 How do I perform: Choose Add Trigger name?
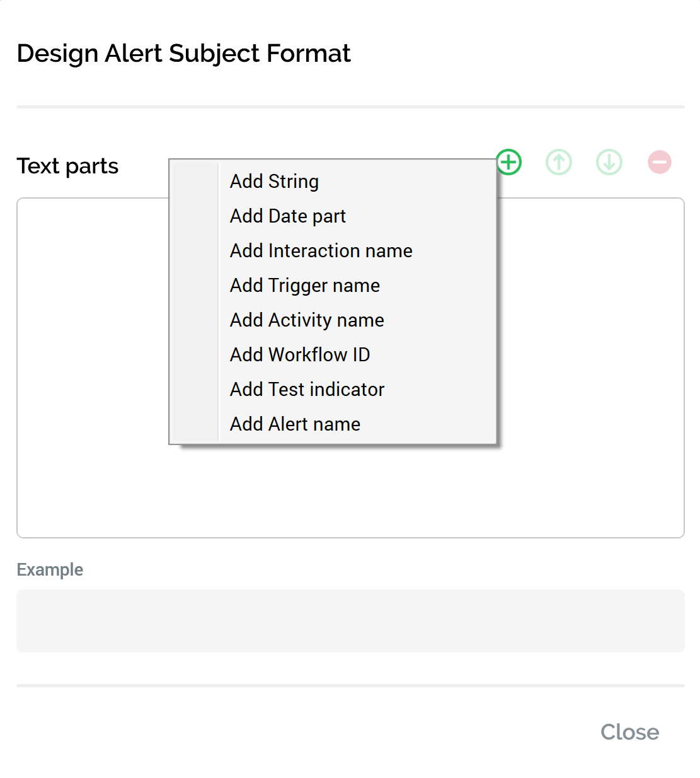tap(305, 286)
